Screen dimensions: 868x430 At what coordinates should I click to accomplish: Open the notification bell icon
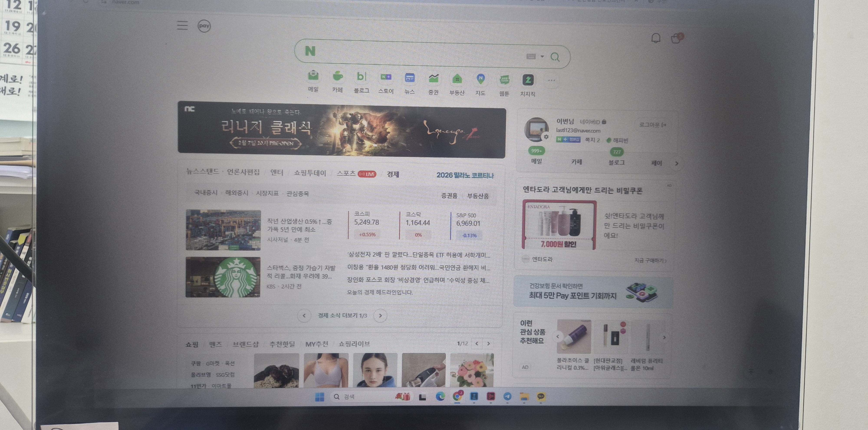coord(656,38)
